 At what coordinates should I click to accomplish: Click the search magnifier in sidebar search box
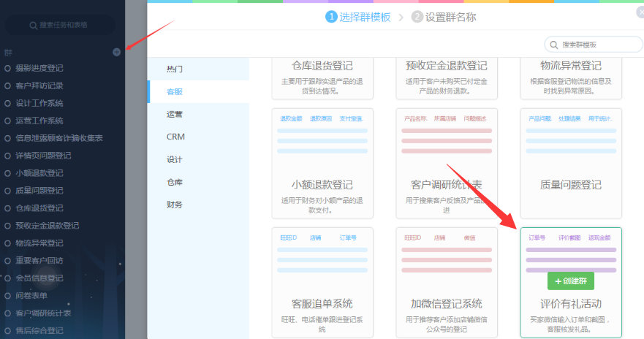point(34,26)
